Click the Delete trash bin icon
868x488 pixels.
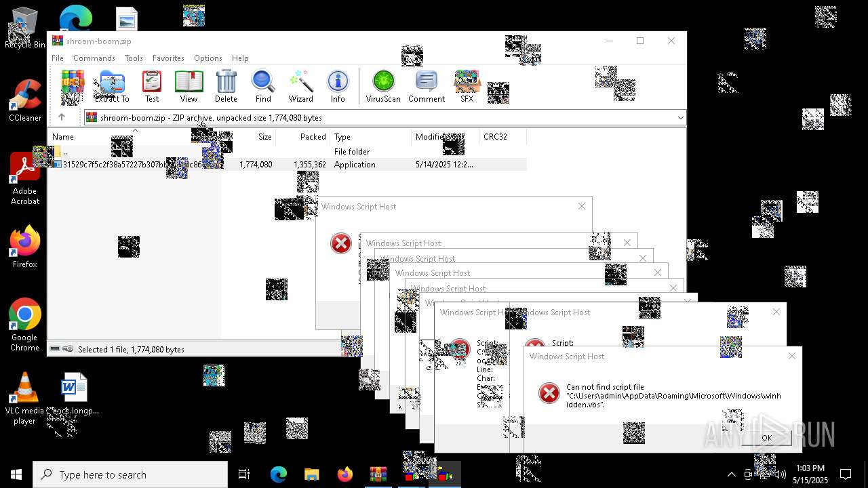[226, 86]
